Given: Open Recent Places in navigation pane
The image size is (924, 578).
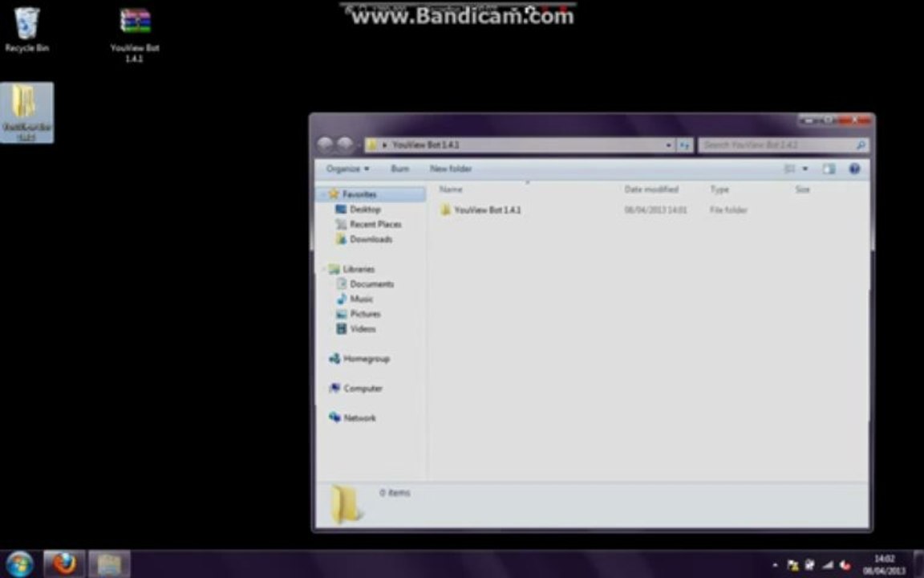Looking at the screenshot, I should pyautogui.click(x=375, y=224).
